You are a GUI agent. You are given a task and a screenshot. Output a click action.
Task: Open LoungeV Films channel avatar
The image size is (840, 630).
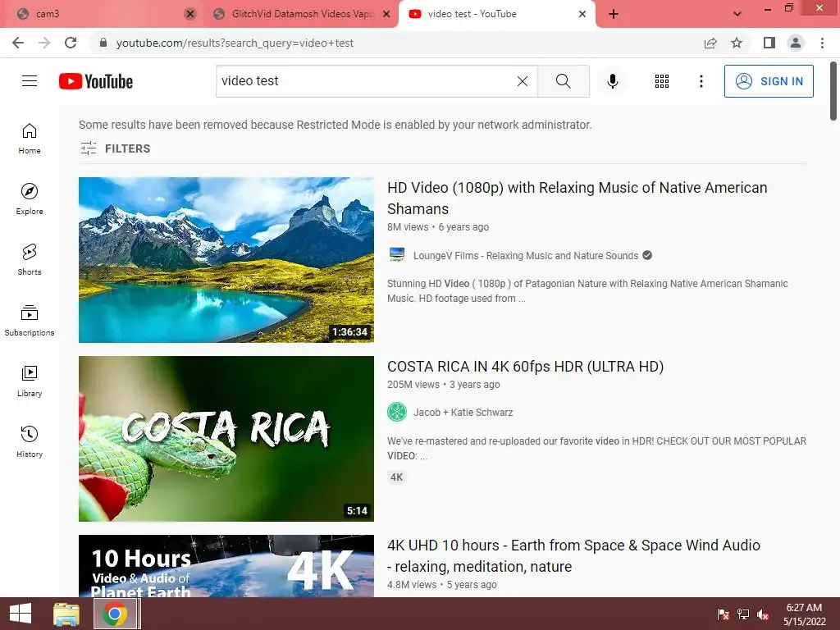pos(397,255)
